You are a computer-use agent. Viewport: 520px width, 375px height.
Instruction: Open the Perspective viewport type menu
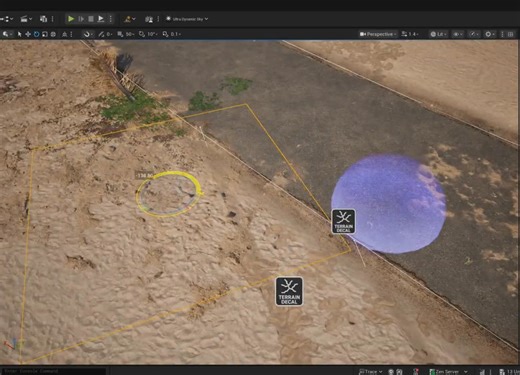pos(378,34)
